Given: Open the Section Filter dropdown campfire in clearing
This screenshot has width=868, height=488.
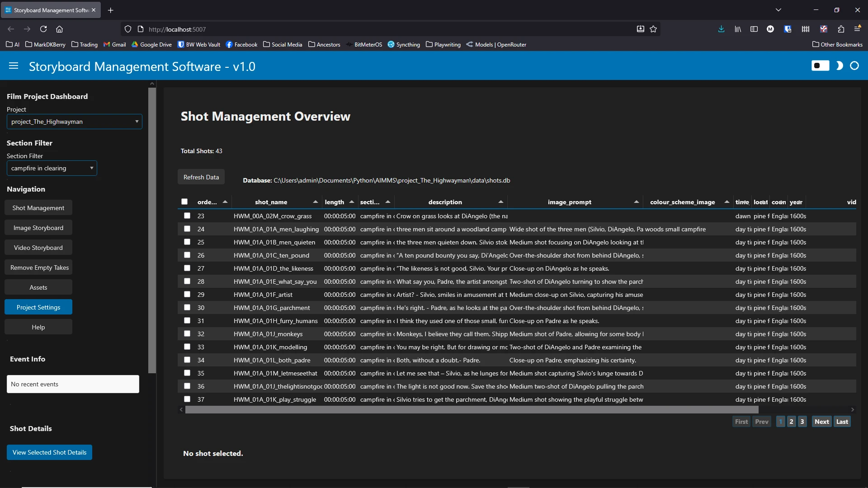Looking at the screenshot, I should (52, 168).
